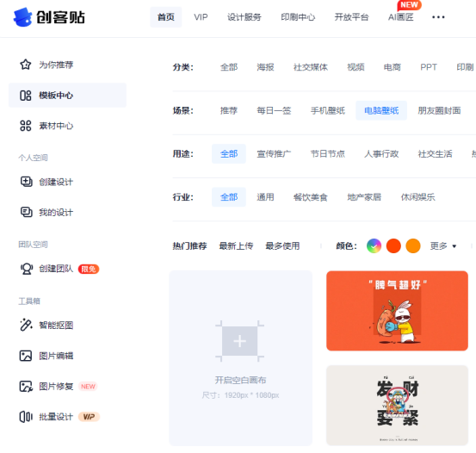Click the 我的设计 sidebar link
The width and height of the screenshot is (476, 453).
pos(56,212)
